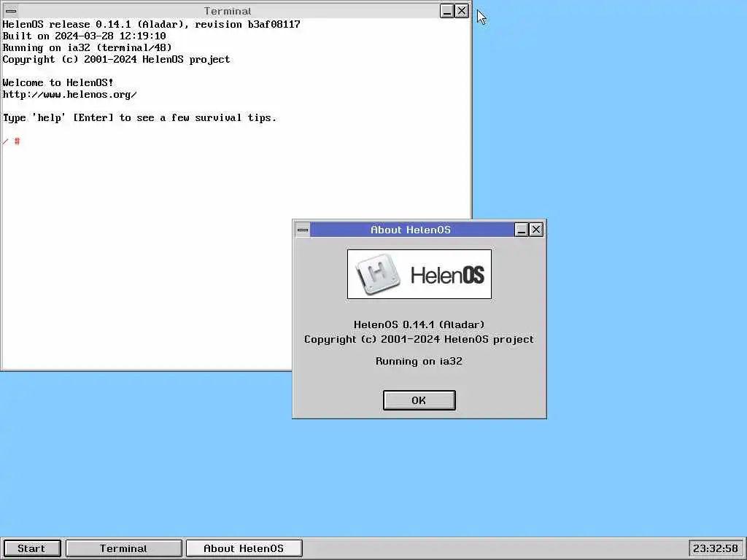Open the Terminal window system menu icon
Viewport: 747px width, 560px height.
pyautogui.click(x=11, y=11)
